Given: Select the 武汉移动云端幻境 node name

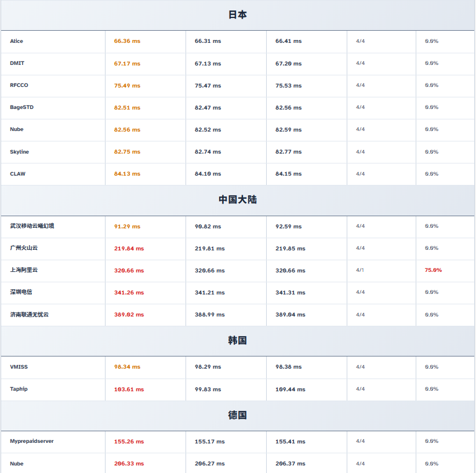Looking at the screenshot, I should click(32, 226).
